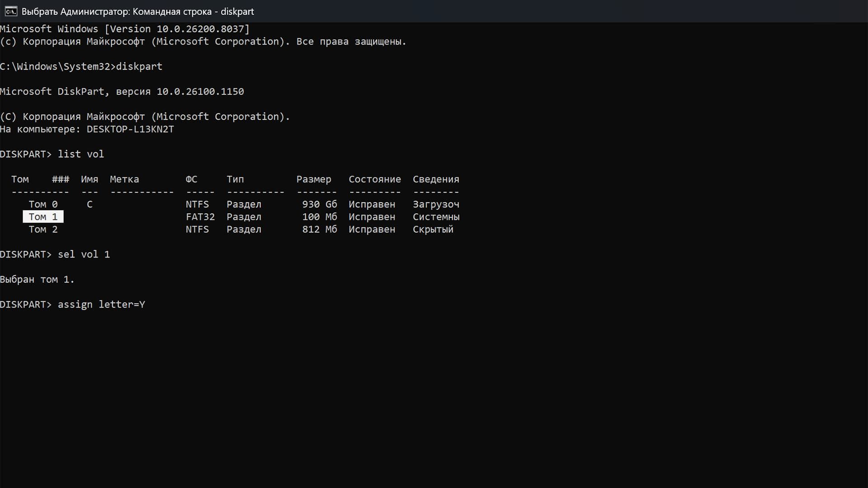This screenshot has height=488, width=868.
Task: Click the "sel vol 1" command line
Action: (84, 254)
